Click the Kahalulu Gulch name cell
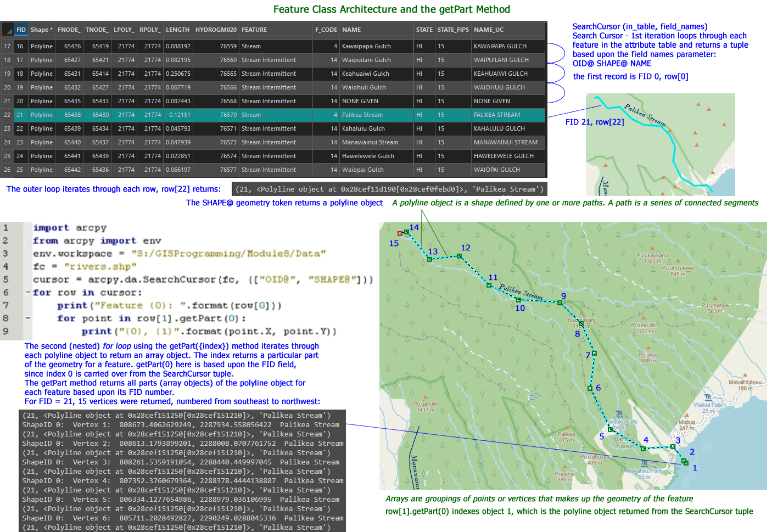 [x=377, y=128]
